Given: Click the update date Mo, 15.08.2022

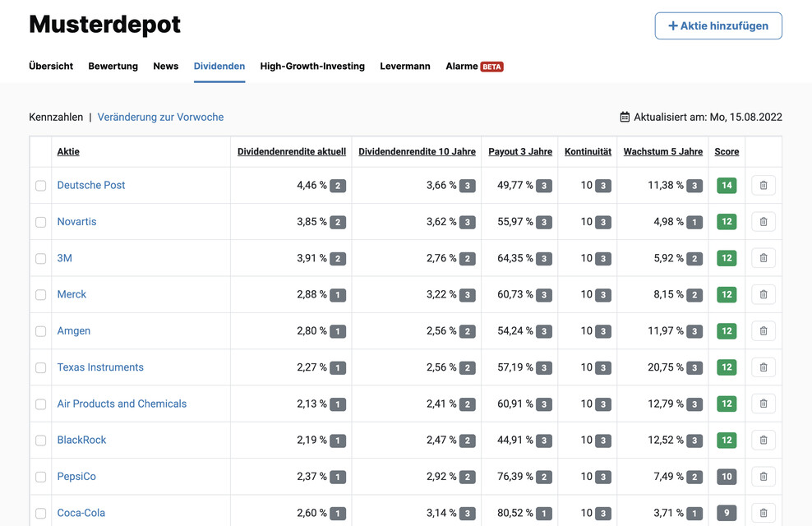Looking at the screenshot, I should click(745, 117).
